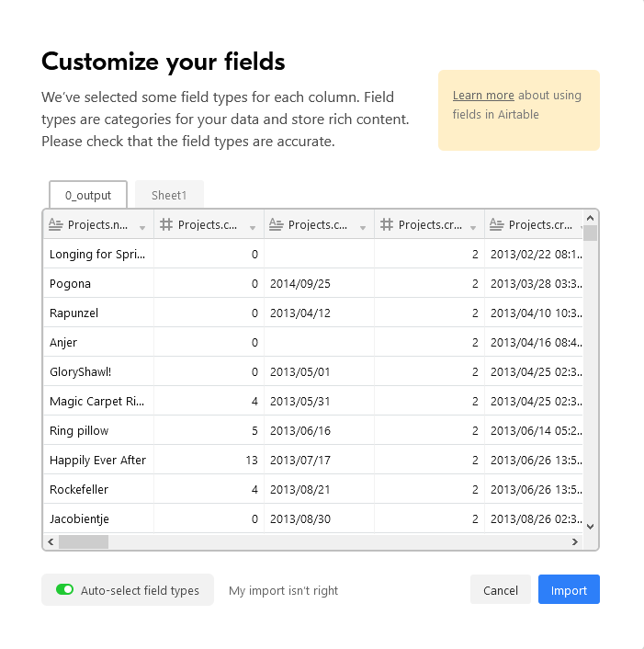Open dropdown for numeric Projects.cr... field

tap(473, 228)
